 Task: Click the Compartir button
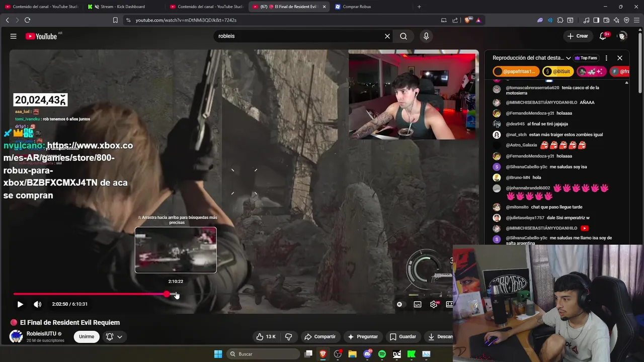[320, 336]
